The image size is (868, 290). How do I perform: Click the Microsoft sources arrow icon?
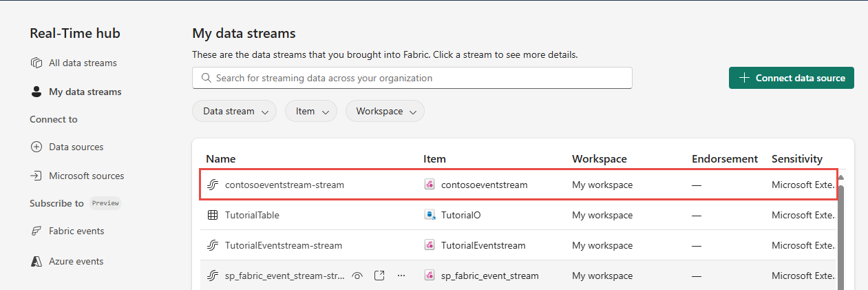click(36, 176)
